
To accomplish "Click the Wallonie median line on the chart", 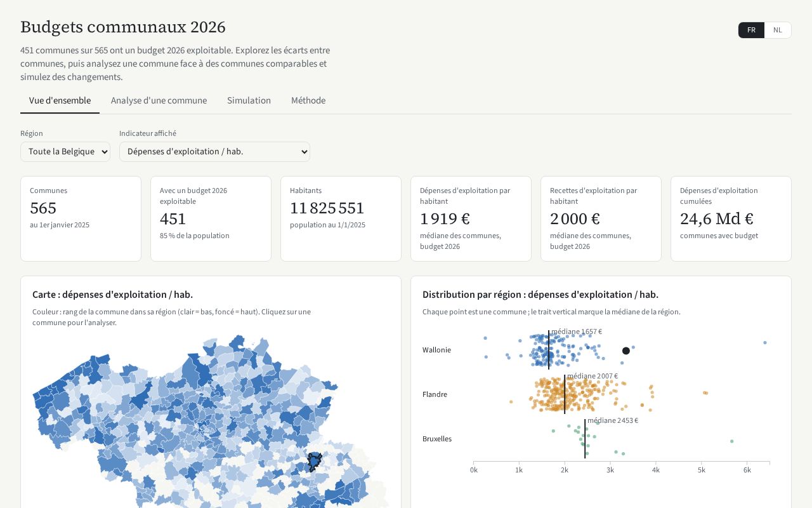I will 549,349.
